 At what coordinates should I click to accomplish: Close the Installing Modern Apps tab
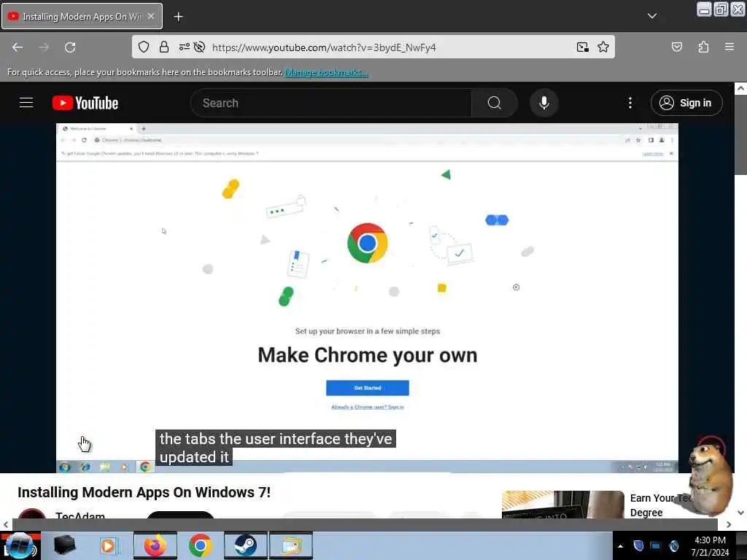click(150, 16)
